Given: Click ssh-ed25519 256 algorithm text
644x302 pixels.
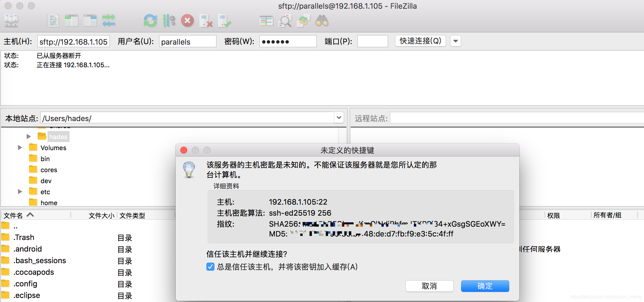Looking at the screenshot, I should [x=300, y=213].
